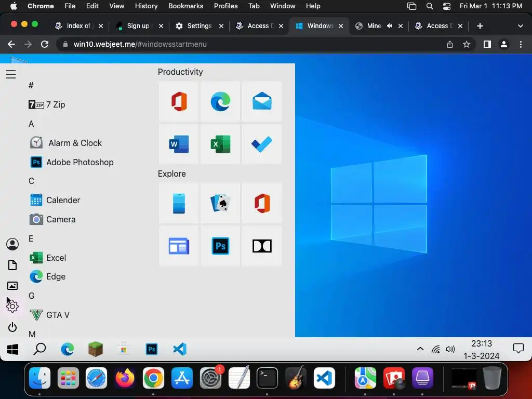Switch to the Settings Chrome tab
This screenshot has height=399, width=532.
coord(199,26)
